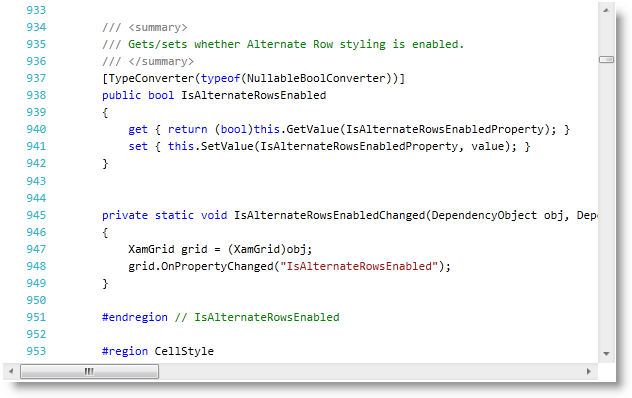Viewport: 632px width, 398px height.
Task: Click line number 938
Action: (36, 95)
